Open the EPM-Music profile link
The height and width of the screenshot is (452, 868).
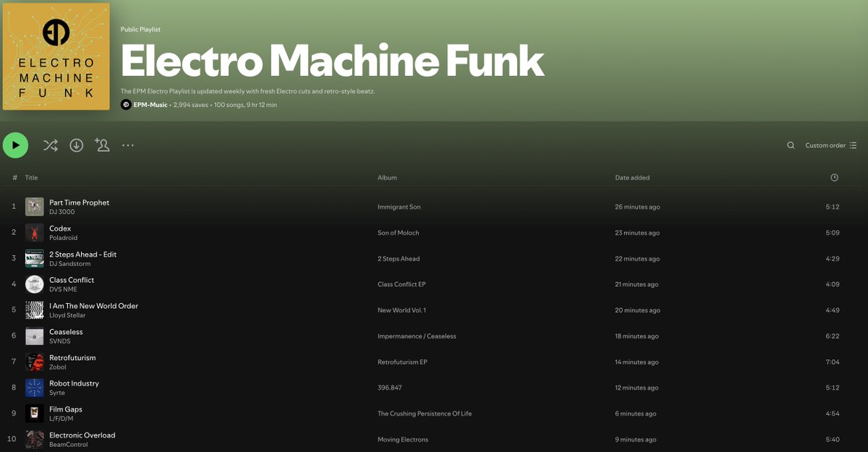point(150,105)
